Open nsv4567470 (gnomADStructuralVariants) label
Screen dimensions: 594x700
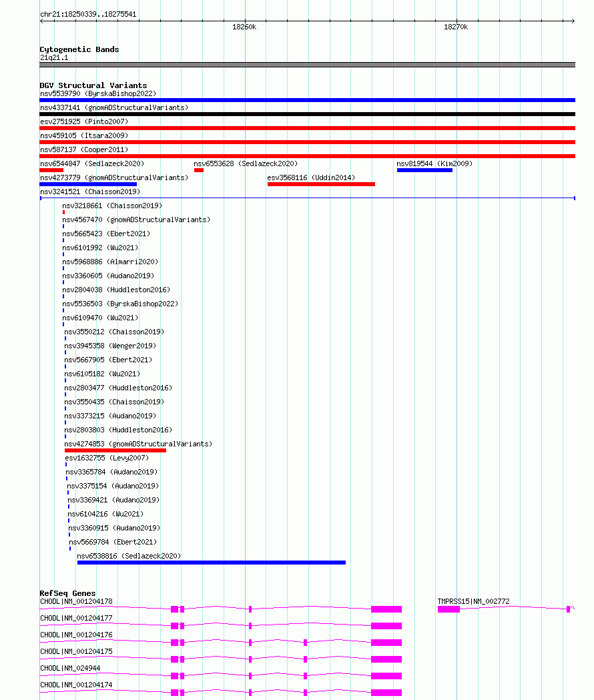[136, 220]
